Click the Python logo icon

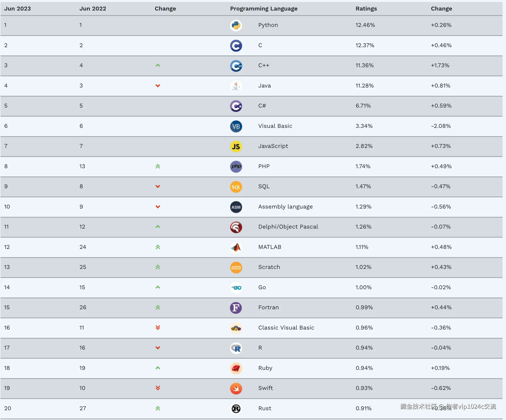(236, 25)
